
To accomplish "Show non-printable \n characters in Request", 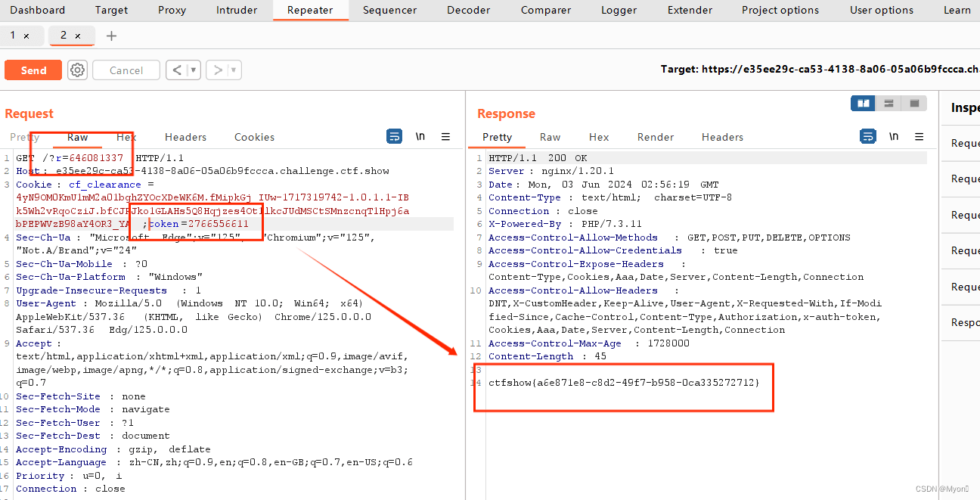I will point(420,136).
